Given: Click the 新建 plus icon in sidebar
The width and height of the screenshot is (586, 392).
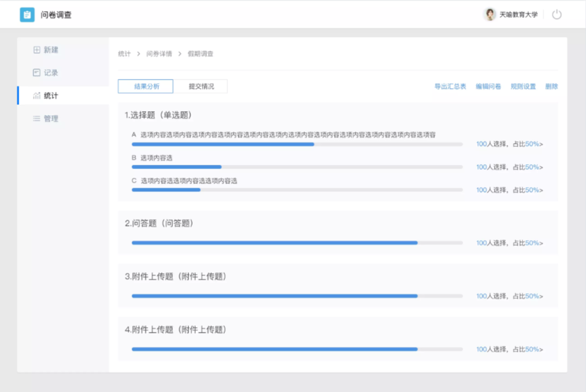Looking at the screenshot, I should (x=36, y=50).
